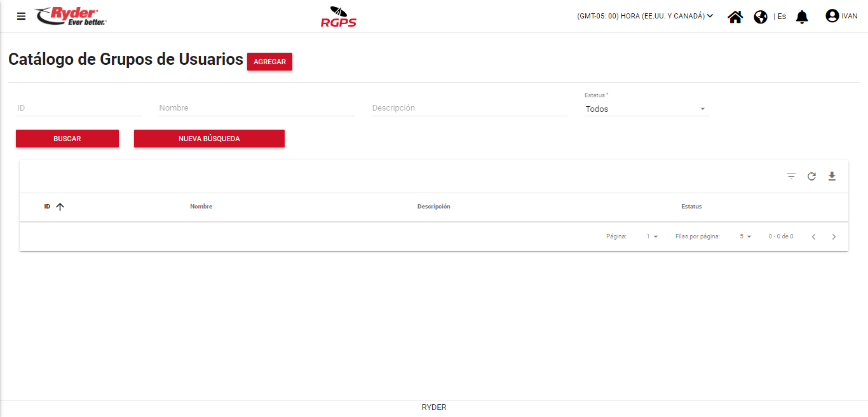Open the IVAN user profile icon
This screenshot has width=868, height=417.
tap(832, 16)
